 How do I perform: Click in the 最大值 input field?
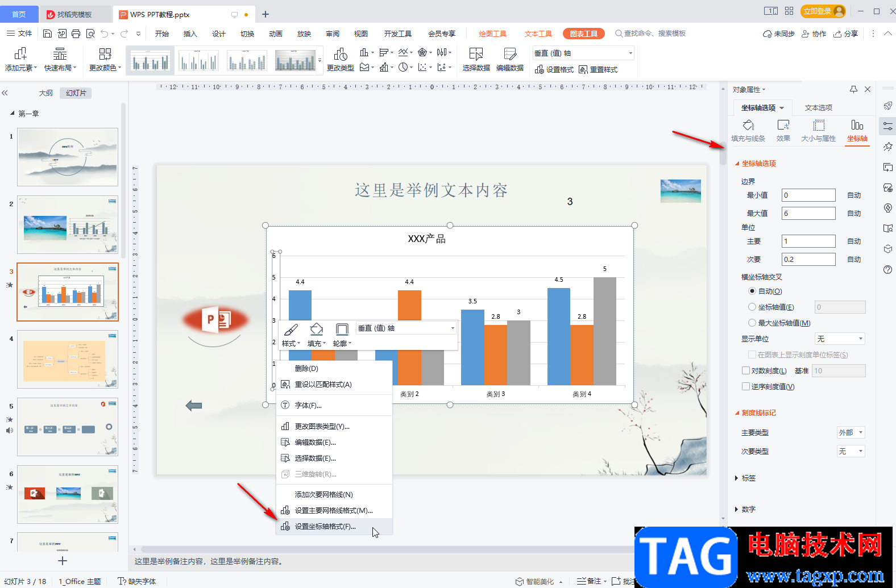tap(808, 213)
